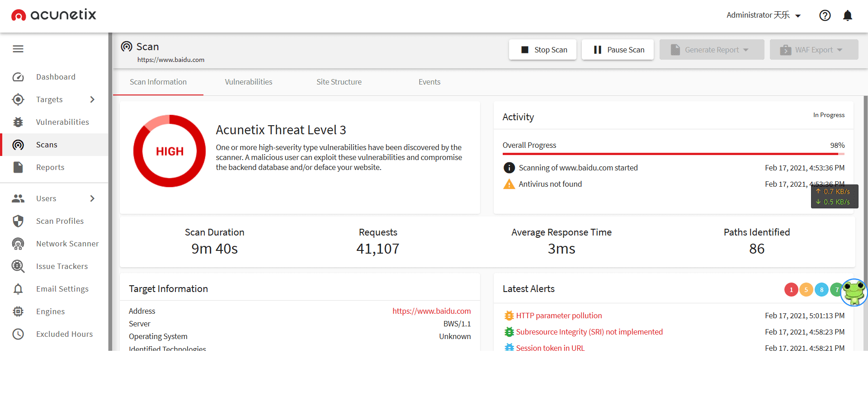Image resolution: width=868 pixels, height=396 pixels.
Task: Open Email Settings in the sidebar
Action: [54, 289]
